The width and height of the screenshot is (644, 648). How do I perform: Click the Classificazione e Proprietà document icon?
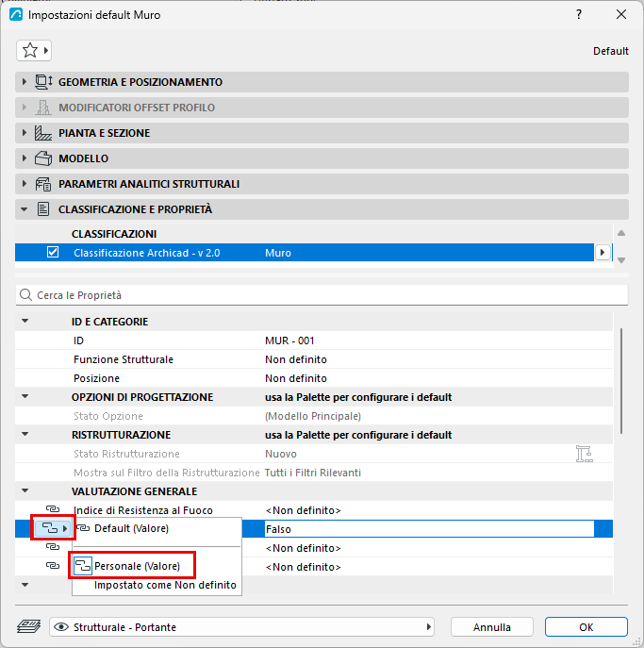point(43,209)
